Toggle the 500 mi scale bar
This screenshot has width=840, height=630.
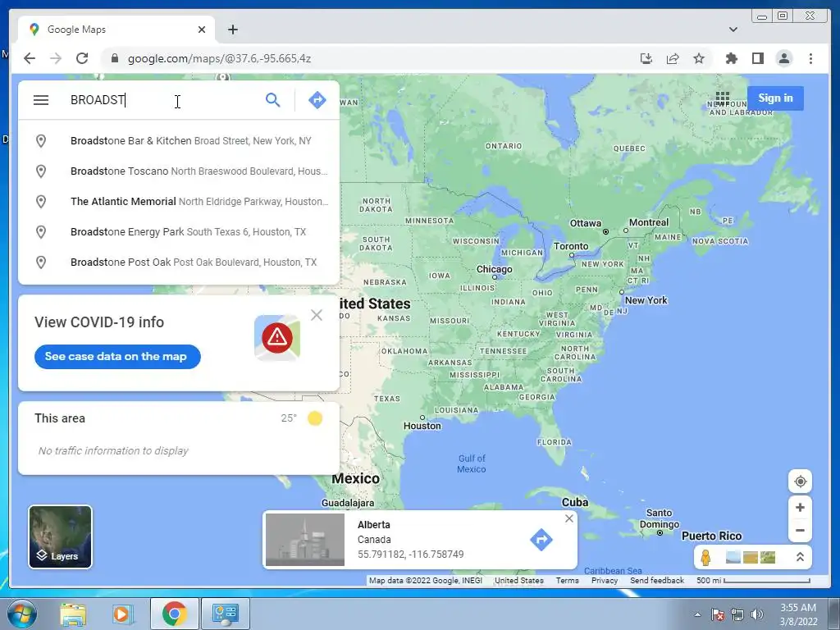point(753,581)
